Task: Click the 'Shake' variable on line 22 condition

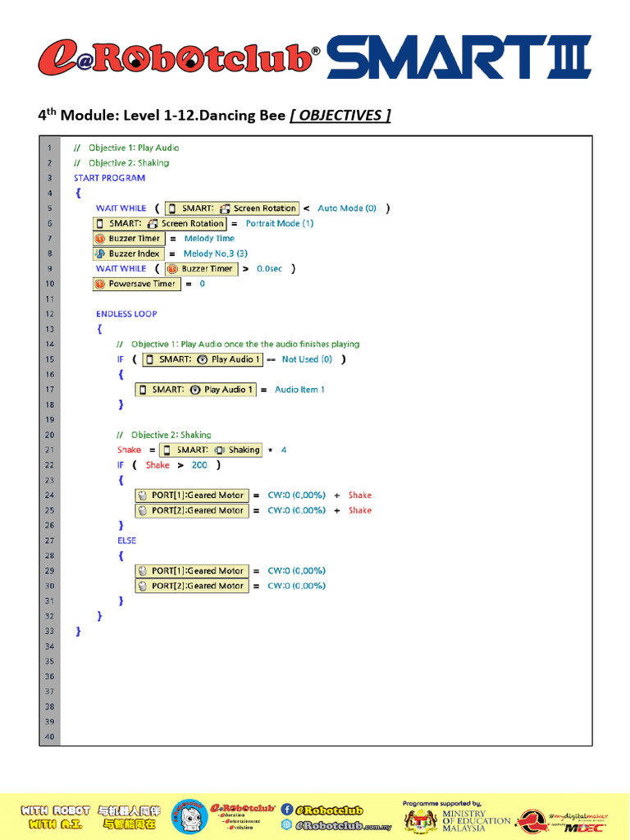Action: pyautogui.click(x=157, y=466)
